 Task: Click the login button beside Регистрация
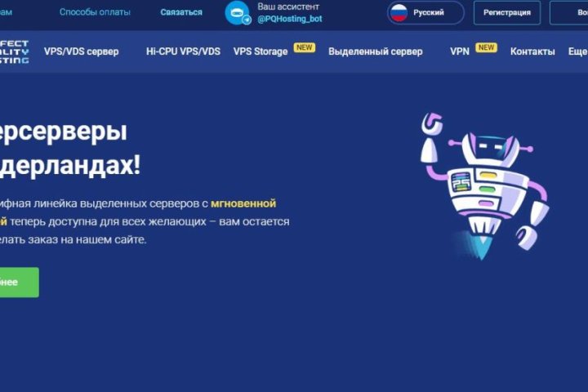tap(569, 13)
